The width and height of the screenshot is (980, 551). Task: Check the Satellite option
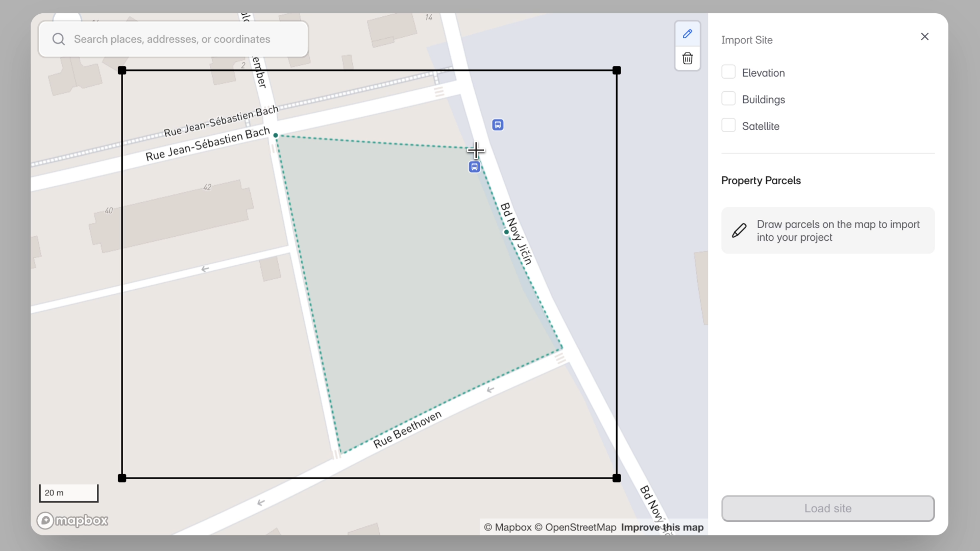coord(728,126)
